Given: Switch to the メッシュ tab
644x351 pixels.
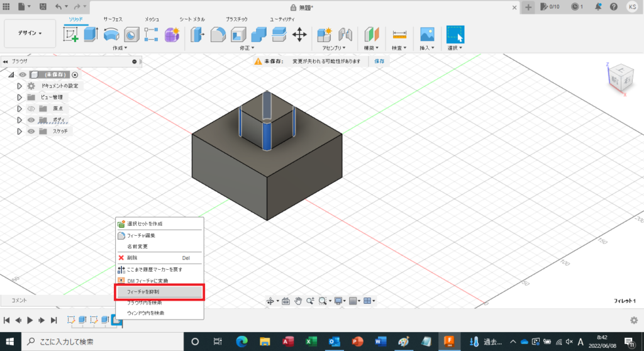Looking at the screenshot, I should pyautogui.click(x=152, y=19).
